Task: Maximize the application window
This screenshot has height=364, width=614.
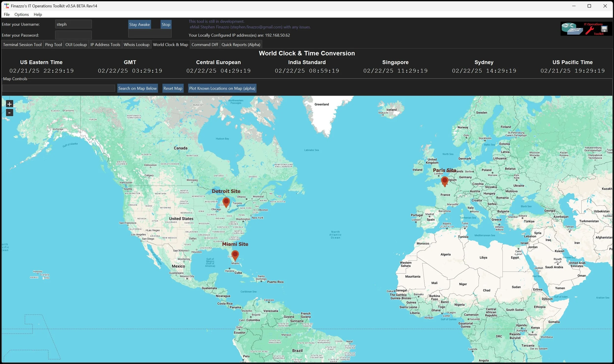Action: tap(589, 6)
